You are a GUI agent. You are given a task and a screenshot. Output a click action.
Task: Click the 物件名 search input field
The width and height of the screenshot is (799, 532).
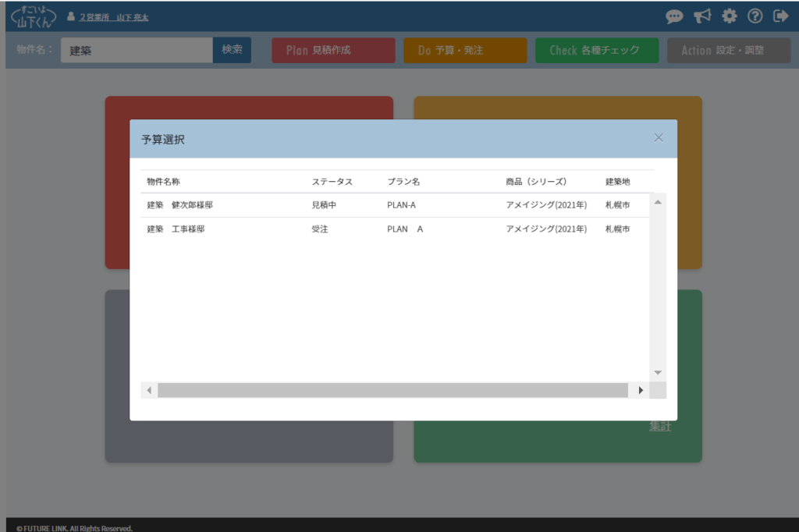click(137, 50)
